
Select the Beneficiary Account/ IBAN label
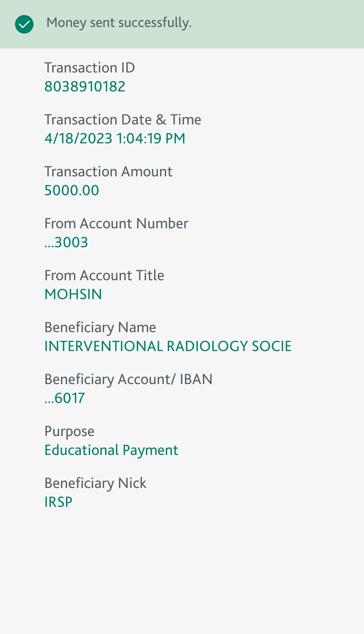[128, 379]
